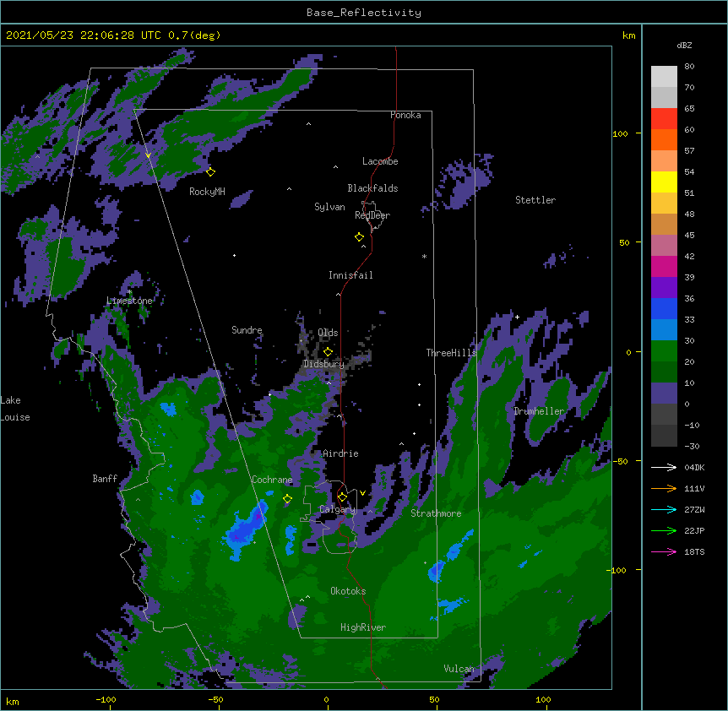728x711 pixels.
Task: Click the magenta 18TS arrow legend icon
Action: 664,551
